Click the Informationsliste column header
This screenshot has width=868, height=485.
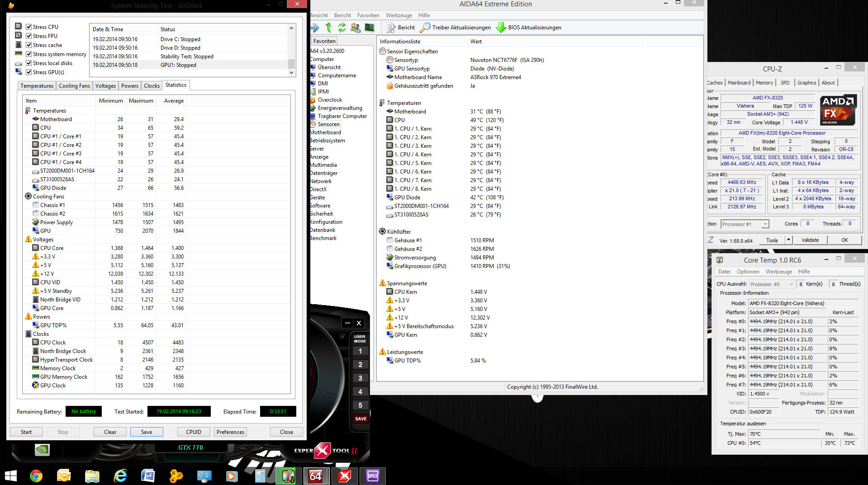(423, 42)
